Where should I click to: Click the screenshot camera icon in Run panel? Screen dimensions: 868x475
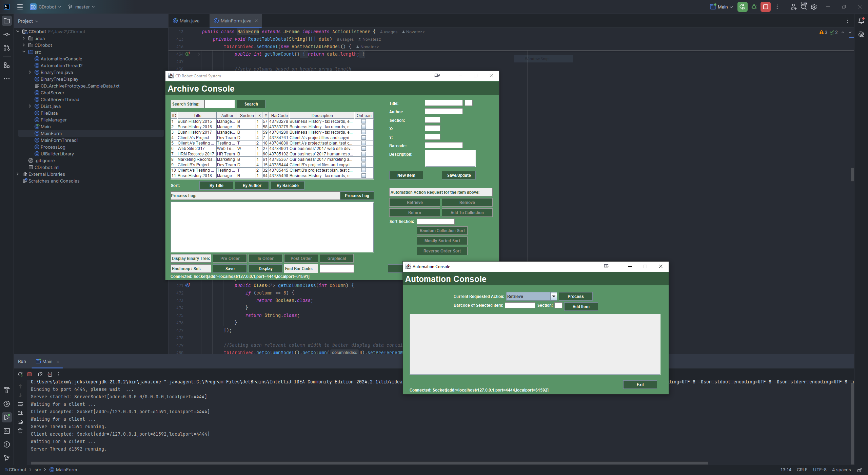[41, 374]
